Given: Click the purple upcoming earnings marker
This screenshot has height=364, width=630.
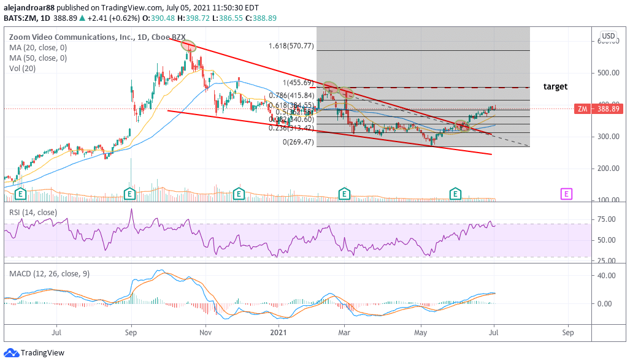Looking at the screenshot, I should (x=566, y=194).
